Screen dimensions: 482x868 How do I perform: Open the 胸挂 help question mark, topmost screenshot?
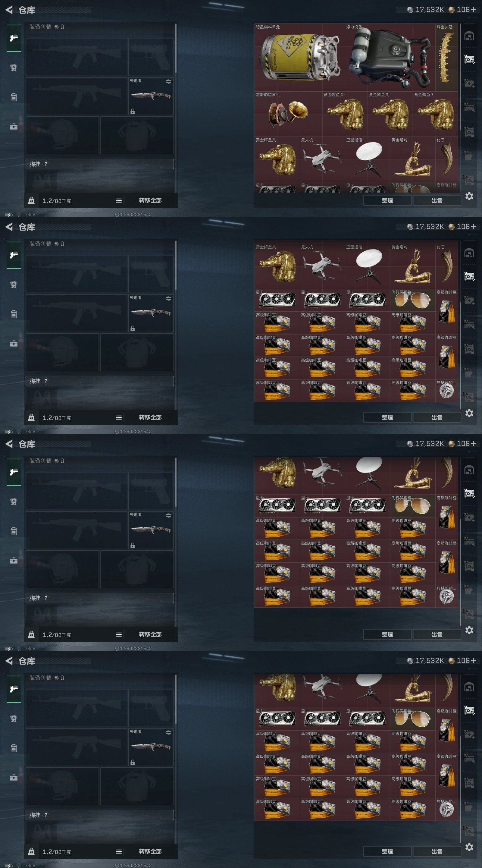[46, 164]
